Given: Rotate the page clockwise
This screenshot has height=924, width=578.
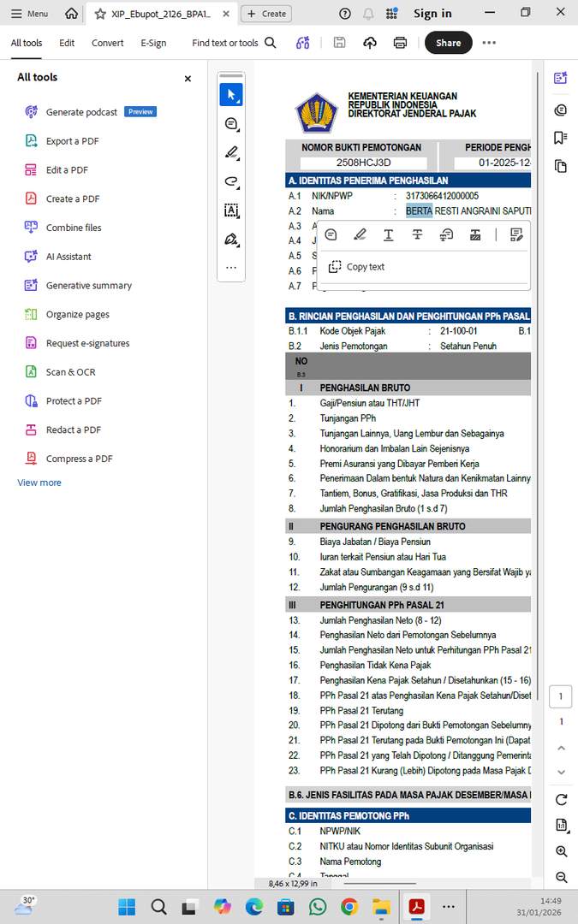Looking at the screenshot, I should 561,800.
